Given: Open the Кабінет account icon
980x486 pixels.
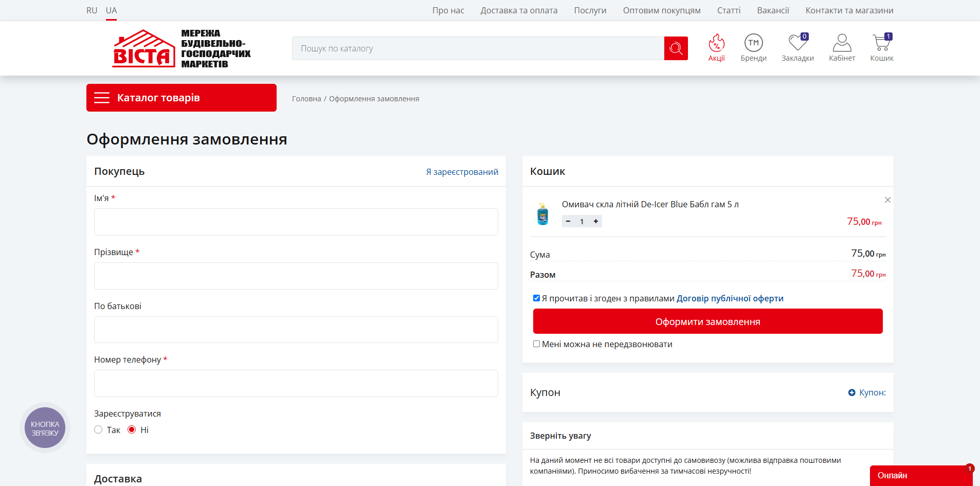Looking at the screenshot, I should click(842, 48).
